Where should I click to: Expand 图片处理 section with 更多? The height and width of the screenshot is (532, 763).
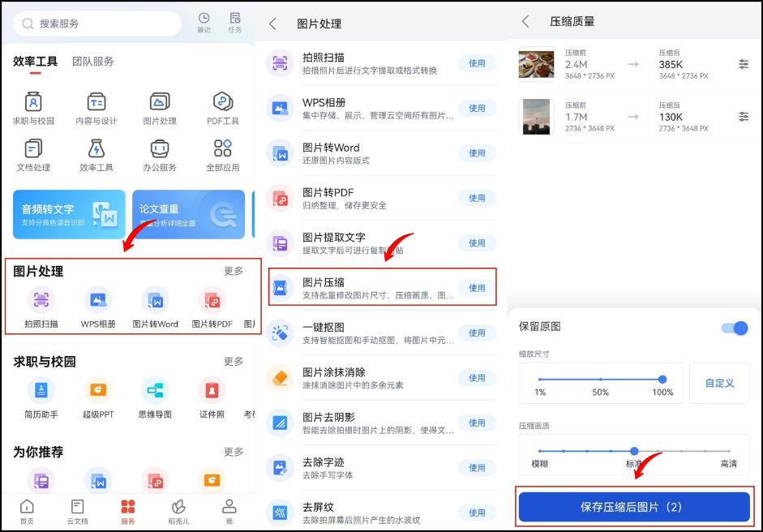coord(234,271)
